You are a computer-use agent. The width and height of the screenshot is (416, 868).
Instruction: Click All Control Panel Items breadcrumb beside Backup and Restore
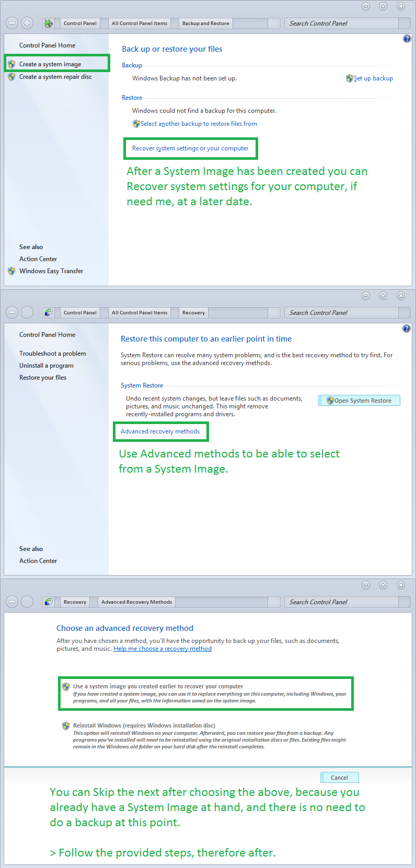click(x=140, y=23)
